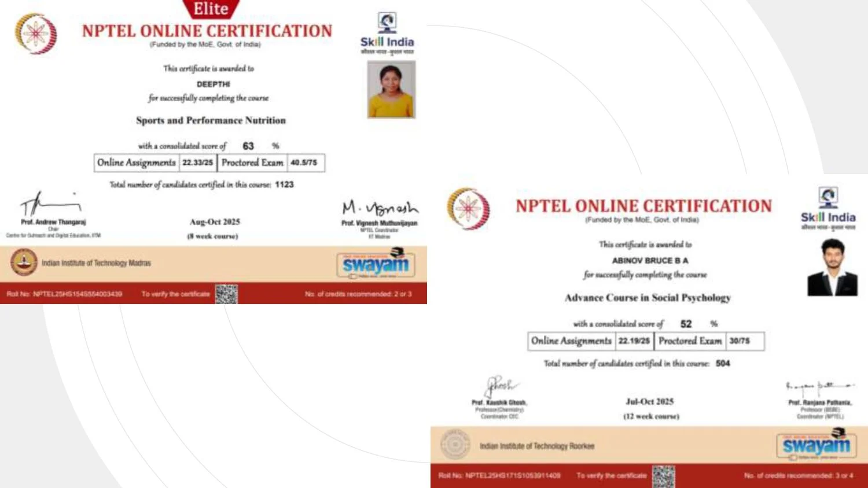Click To verify the certificate on Deepthi's certificate
This screenshot has height=488, width=868.
click(x=176, y=294)
